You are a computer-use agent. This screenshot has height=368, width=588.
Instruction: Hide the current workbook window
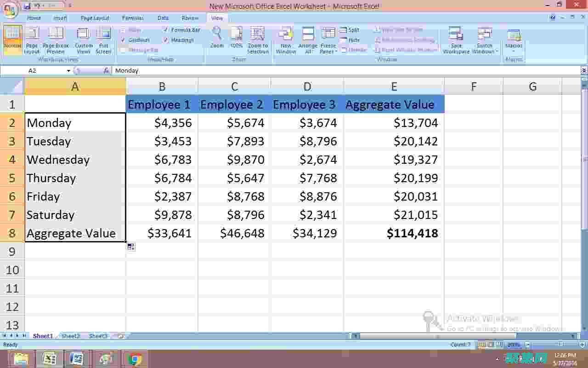349,40
